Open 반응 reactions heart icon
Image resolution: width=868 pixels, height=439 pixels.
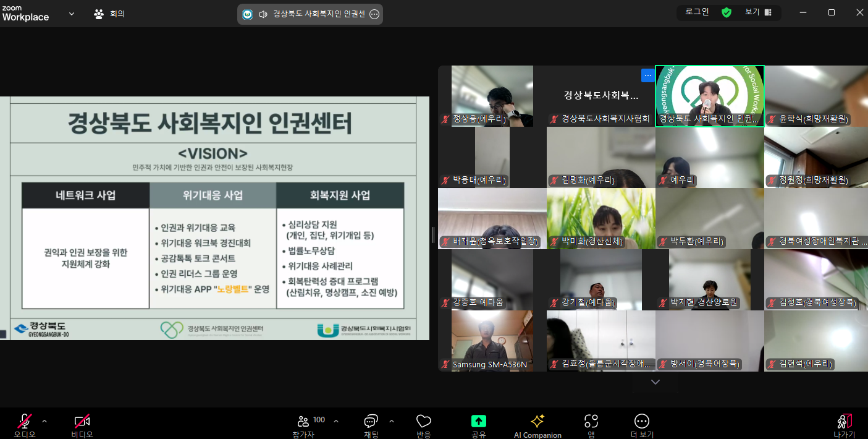(424, 421)
